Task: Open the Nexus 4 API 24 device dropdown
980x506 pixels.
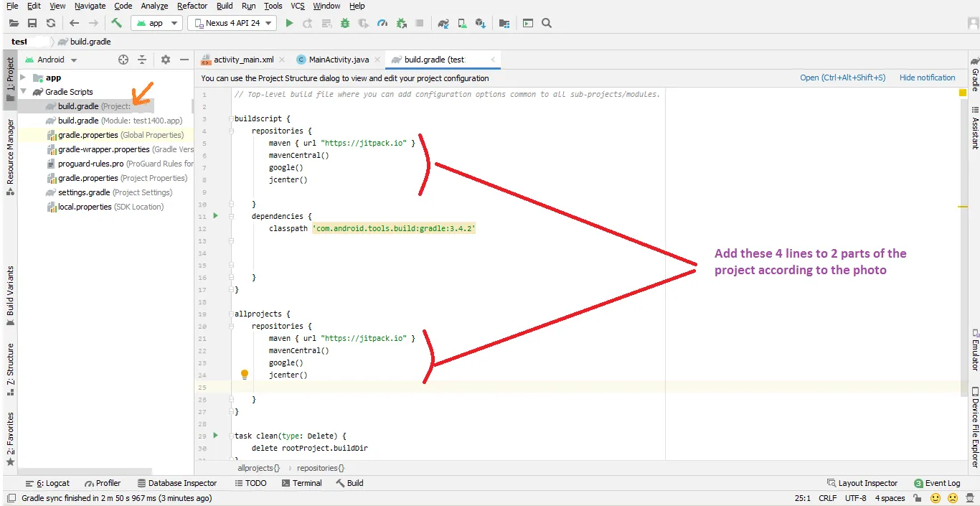Action: (x=232, y=23)
